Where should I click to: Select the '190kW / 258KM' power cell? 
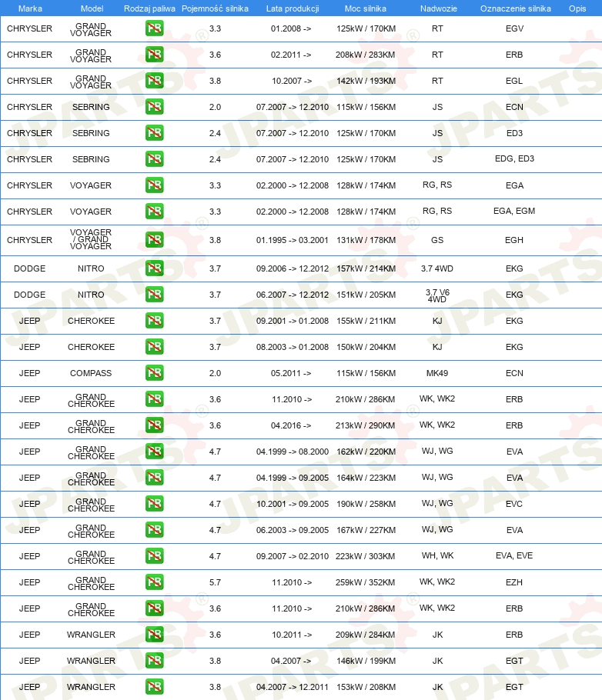tap(366, 504)
